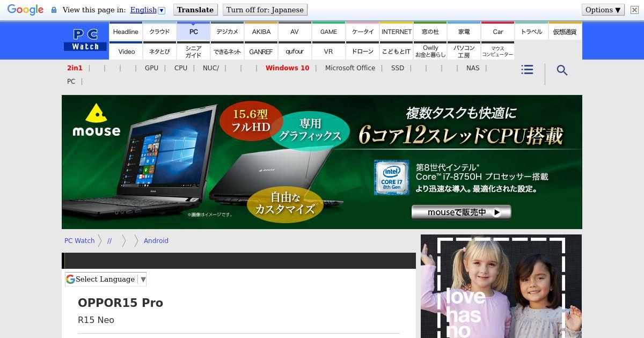
Task: Click the 2in1 topic link
Action: pos(75,68)
